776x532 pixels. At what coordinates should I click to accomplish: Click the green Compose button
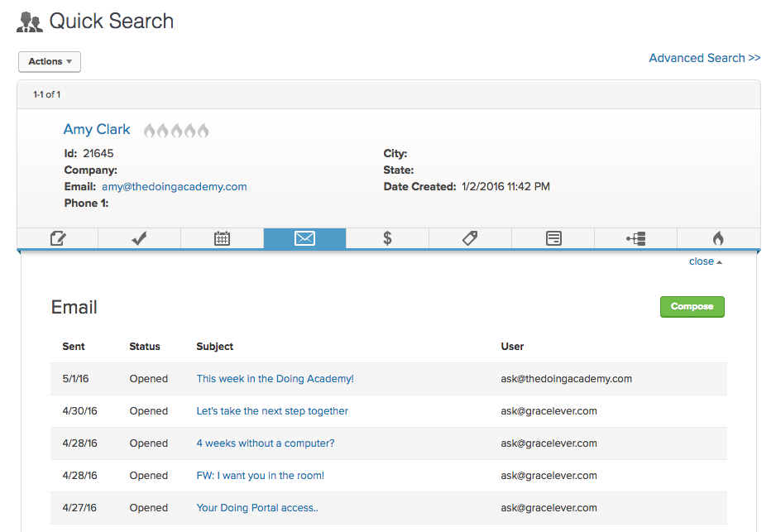692,307
